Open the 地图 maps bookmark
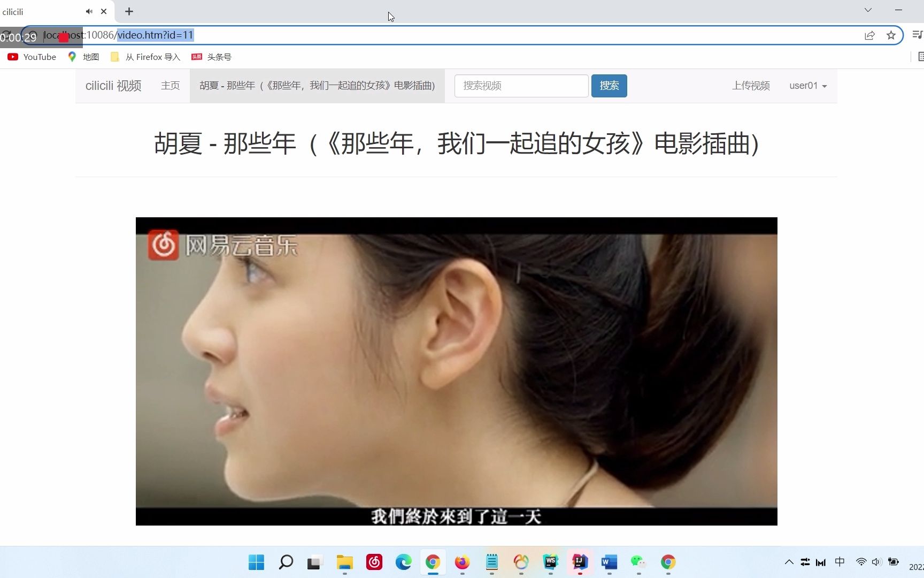The width and height of the screenshot is (924, 578). tap(83, 57)
